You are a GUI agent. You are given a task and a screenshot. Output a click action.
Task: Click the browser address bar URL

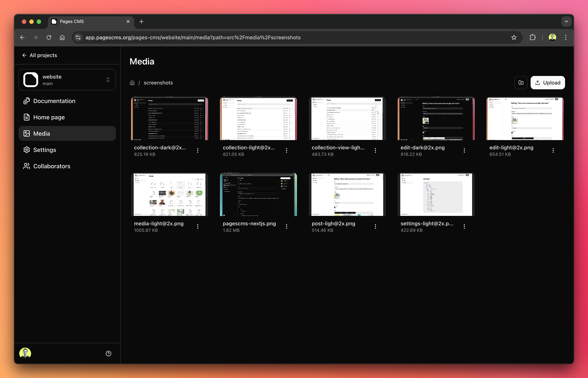point(193,37)
